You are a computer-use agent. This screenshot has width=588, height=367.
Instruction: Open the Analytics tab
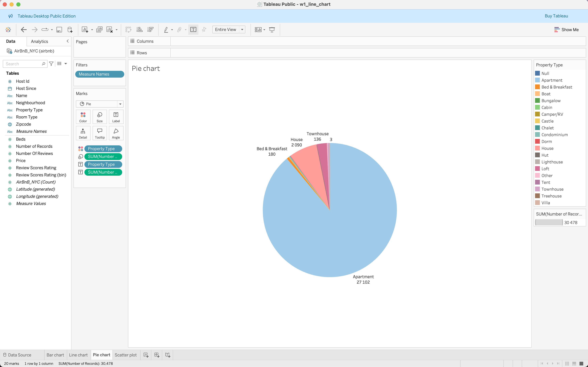tap(39, 42)
